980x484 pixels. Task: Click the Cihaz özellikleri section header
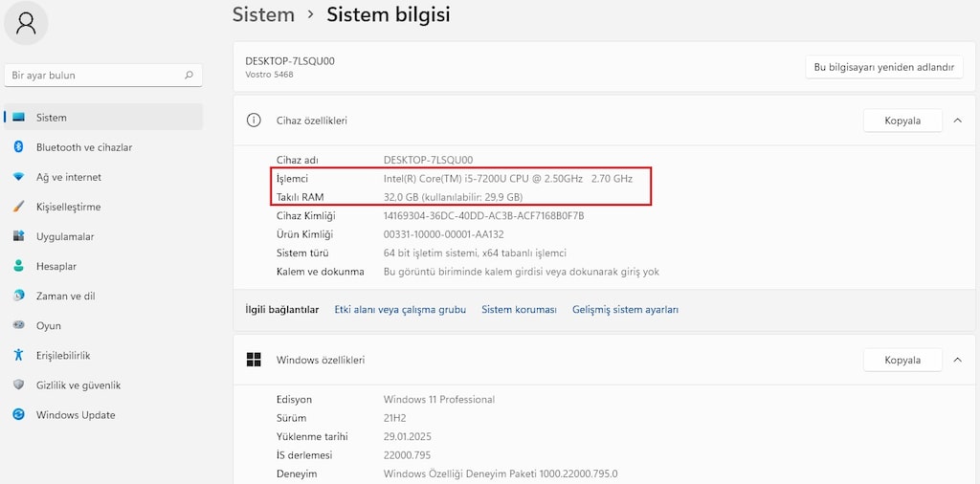tap(604, 121)
